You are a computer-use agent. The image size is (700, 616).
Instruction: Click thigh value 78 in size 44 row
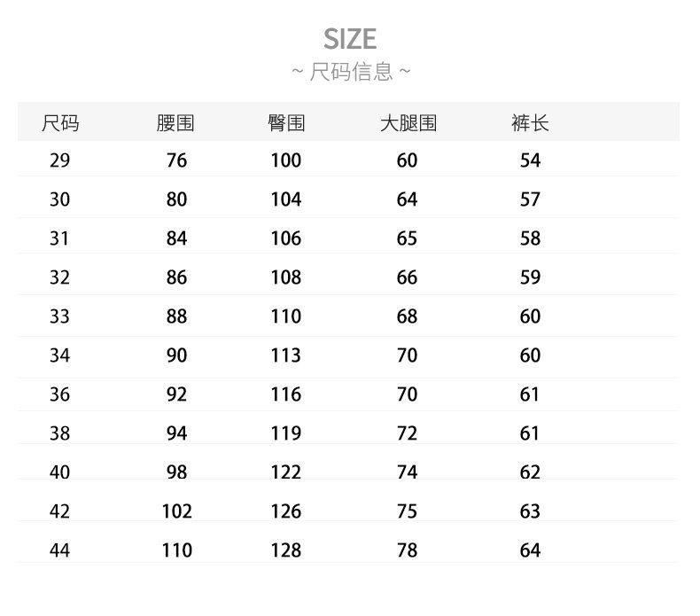[407, 550]
